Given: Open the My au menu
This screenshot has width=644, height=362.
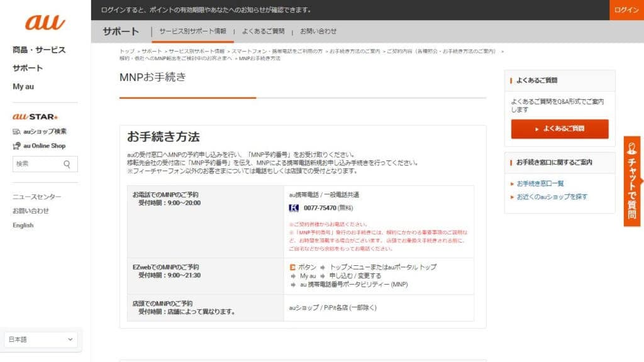Looking at the screenshot, I should 23,87.
